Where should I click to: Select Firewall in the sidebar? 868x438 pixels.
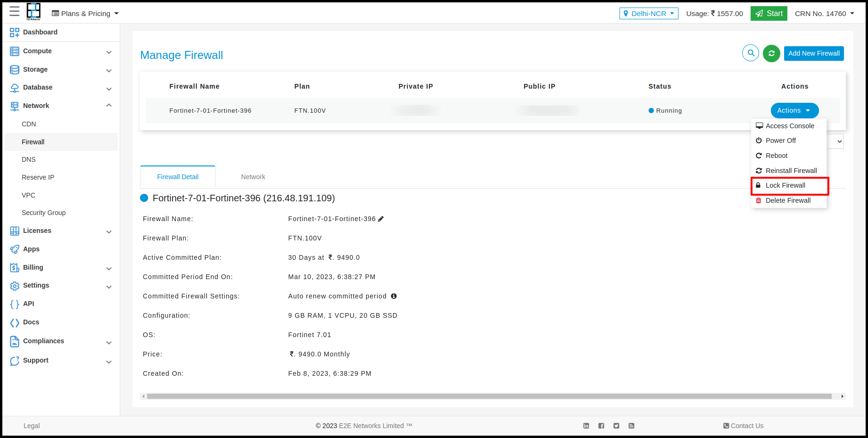tap(61, 142)
